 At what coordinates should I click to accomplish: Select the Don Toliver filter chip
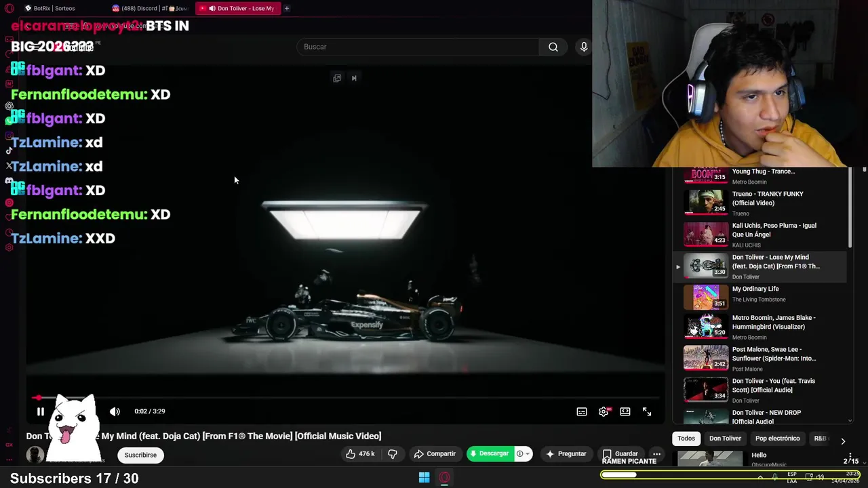coord(725,439)
